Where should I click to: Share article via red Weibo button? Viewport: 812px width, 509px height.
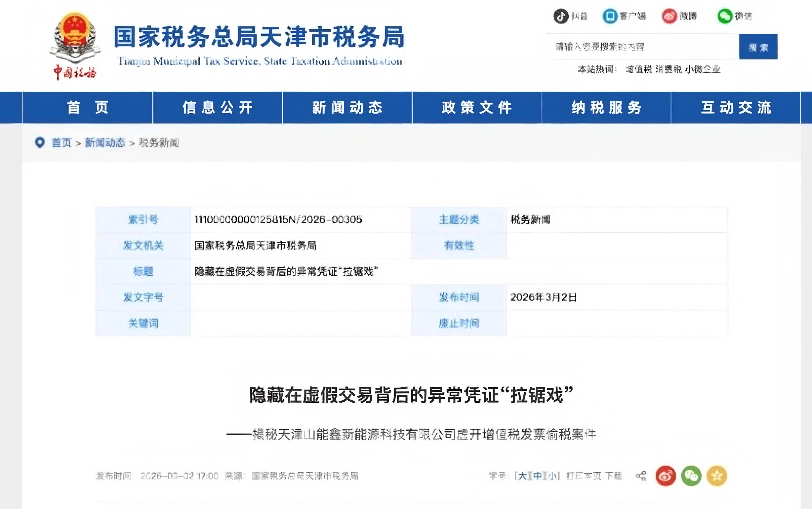click(666, 476)
